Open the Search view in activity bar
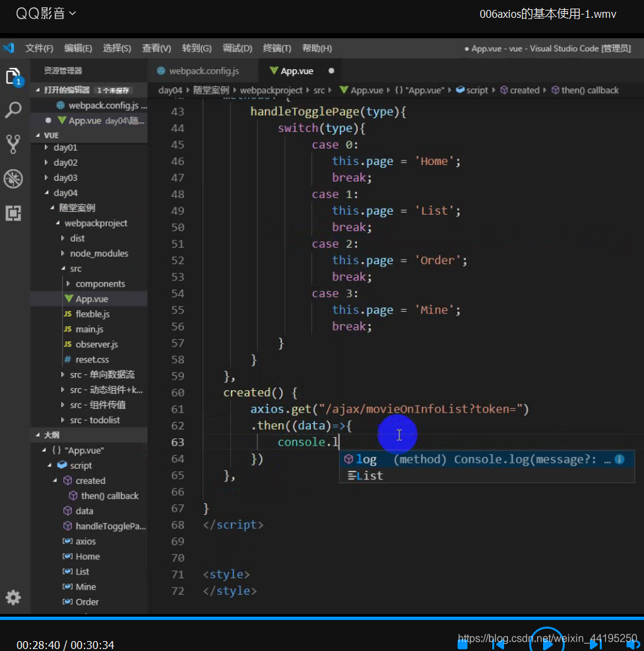The height and width of the screenshot is (651, 644). coord(13,110)
